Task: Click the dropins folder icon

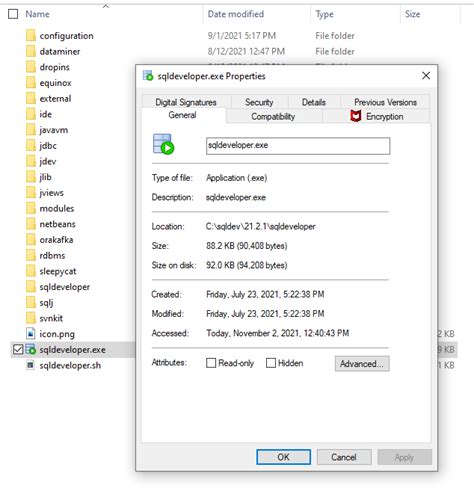Action: [31, 67]
